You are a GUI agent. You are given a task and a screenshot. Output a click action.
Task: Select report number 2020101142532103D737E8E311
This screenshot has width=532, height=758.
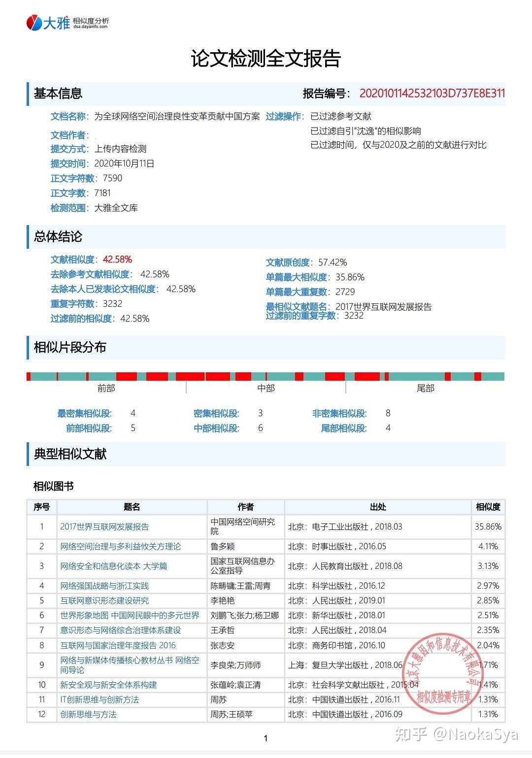pyautogui.click(x=432, y=93)
